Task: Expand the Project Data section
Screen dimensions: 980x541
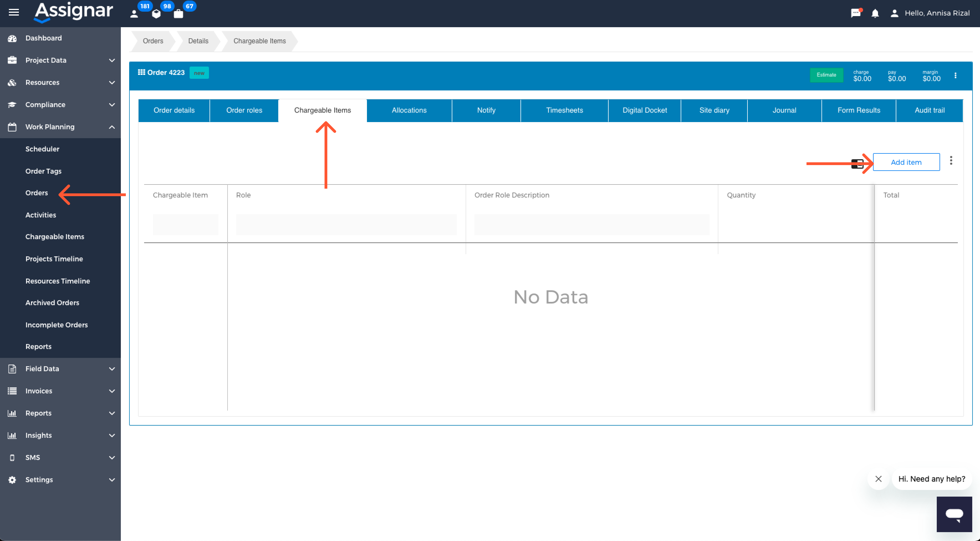Action: click(x=111, y=60)
